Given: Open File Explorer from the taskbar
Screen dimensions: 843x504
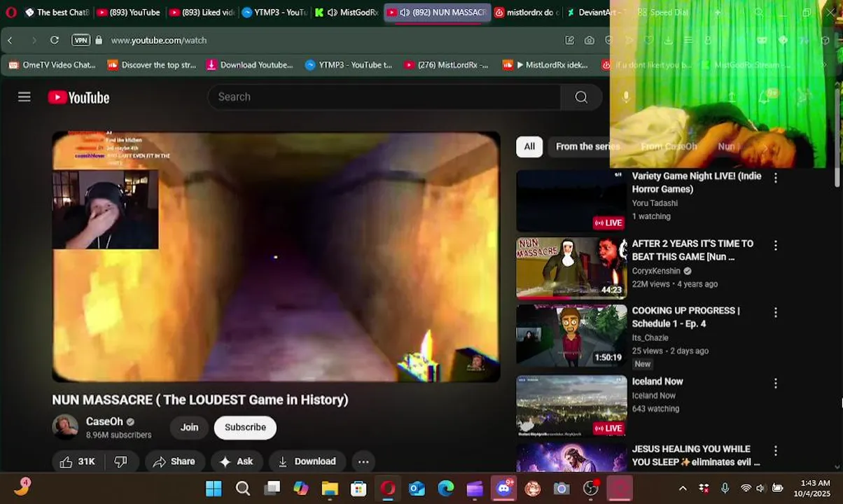Looking at the screenshot, I should click(x=330, y=488).
